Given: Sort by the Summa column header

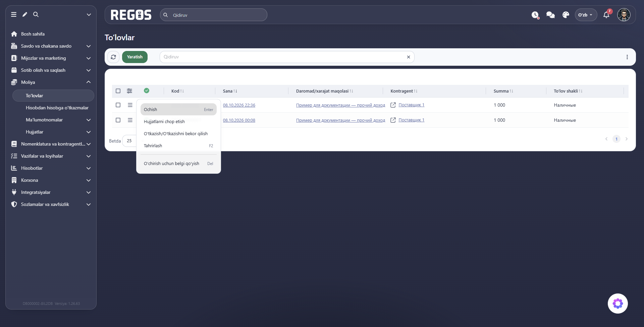Looking at the screenshot, I should click(503, 91).
